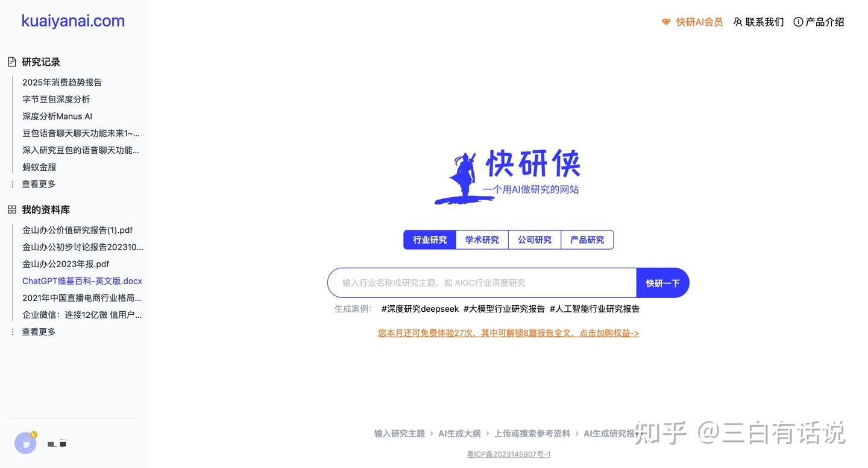Screen dimensions: 868x468
Task: Open record 蚂蚁金服
Action: (39, 167)
